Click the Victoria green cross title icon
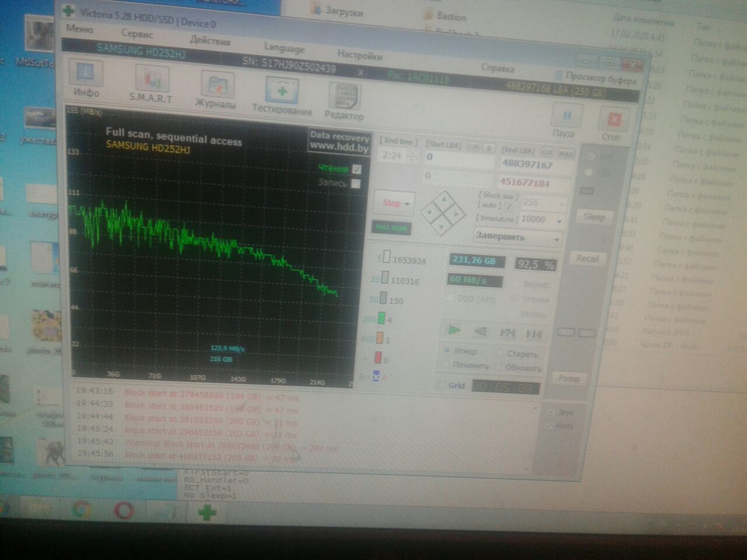 pyautogui.click(x=69, y=10)
